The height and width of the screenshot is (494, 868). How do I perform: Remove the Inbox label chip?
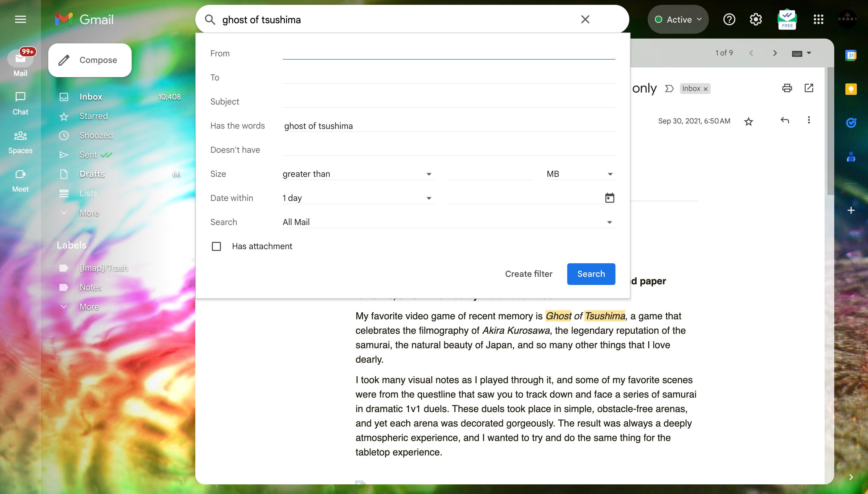(705, 89)
